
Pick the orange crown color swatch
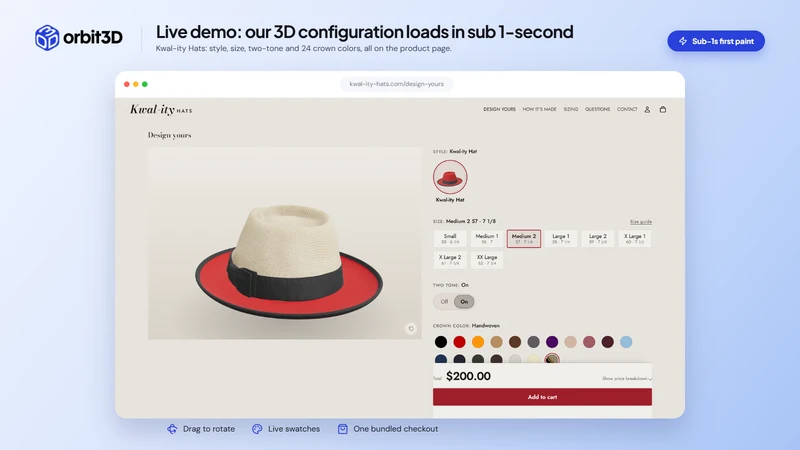click(x=478, y=342)
